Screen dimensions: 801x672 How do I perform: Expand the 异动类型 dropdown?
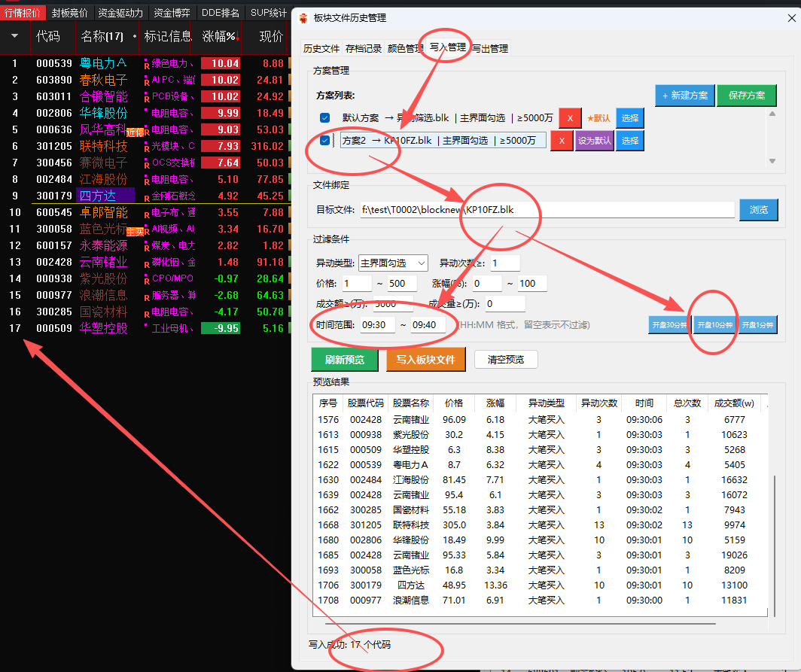click(x=393, y=263)
